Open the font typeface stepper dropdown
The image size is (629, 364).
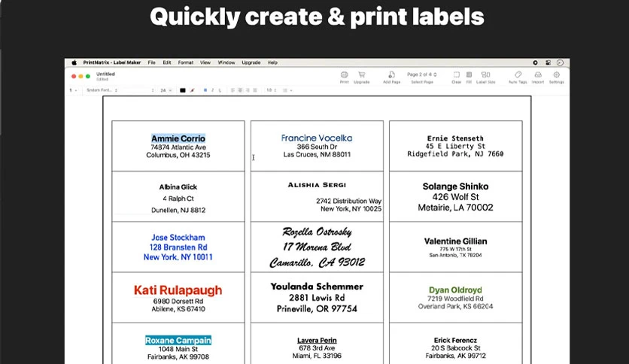153,90
